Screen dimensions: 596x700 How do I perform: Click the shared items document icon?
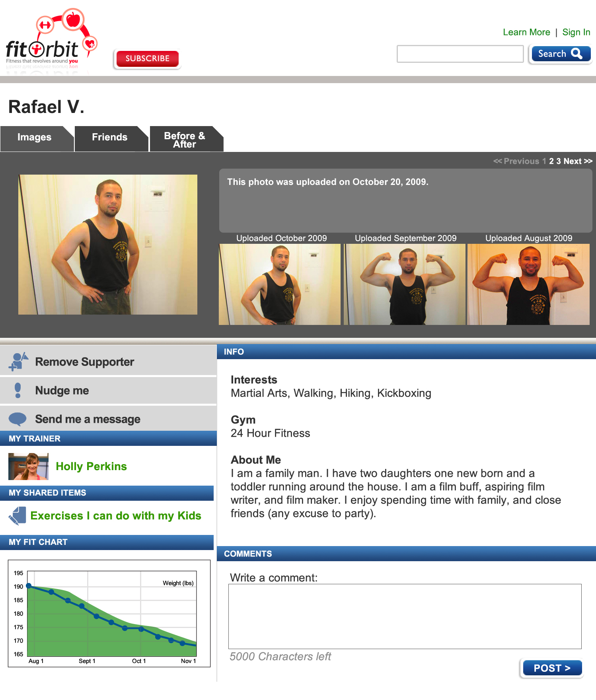(x=17, y=515)
